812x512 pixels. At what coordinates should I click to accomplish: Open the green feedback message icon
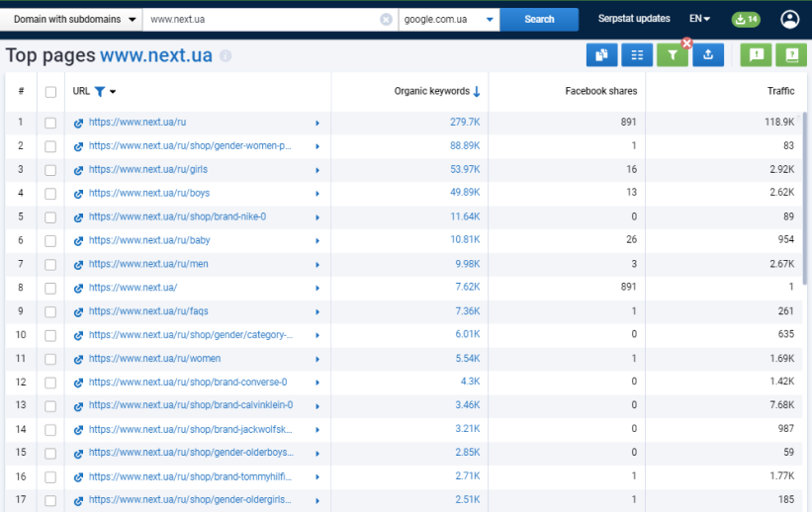(756, 55)
